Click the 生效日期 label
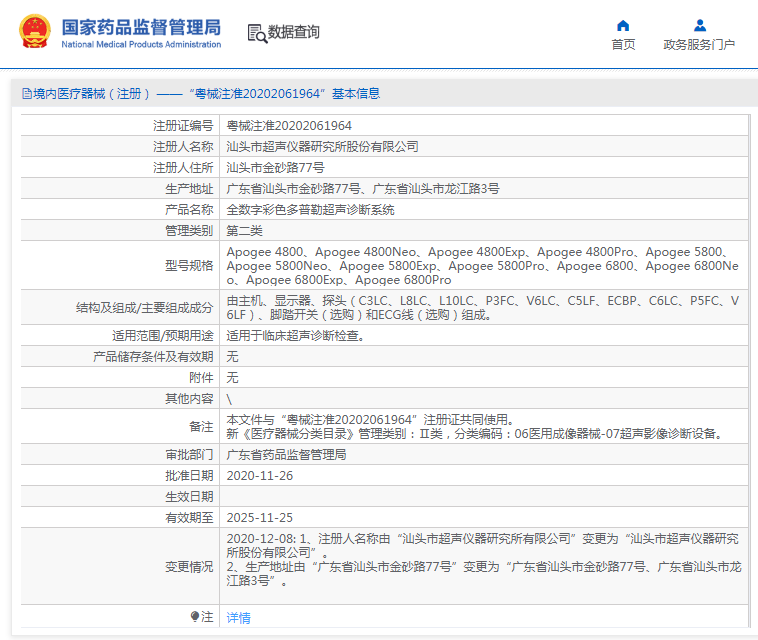Image resolution: width=758 pixels, height=640 pixels. (x=189, y=496)
